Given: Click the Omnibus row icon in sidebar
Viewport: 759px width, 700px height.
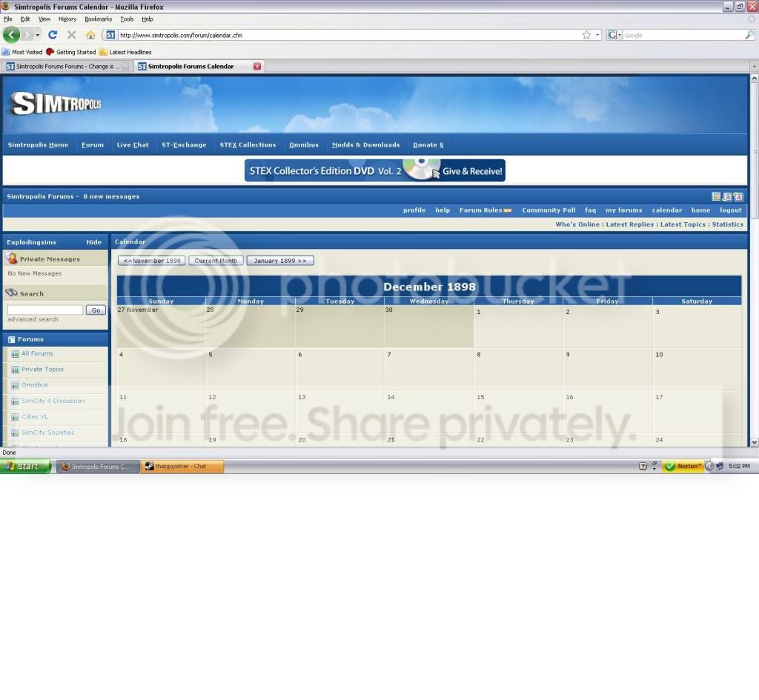Looking at the screenshot, I should click(15, 386).
